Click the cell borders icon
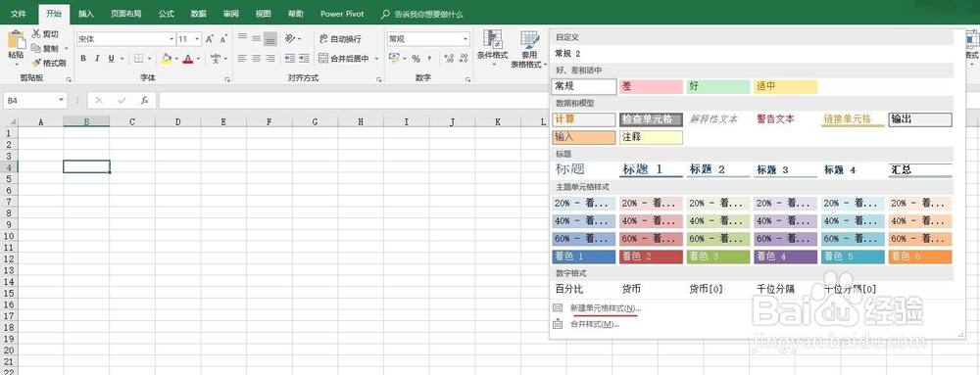This screenshot has width=980, height=375. [139, 58]
